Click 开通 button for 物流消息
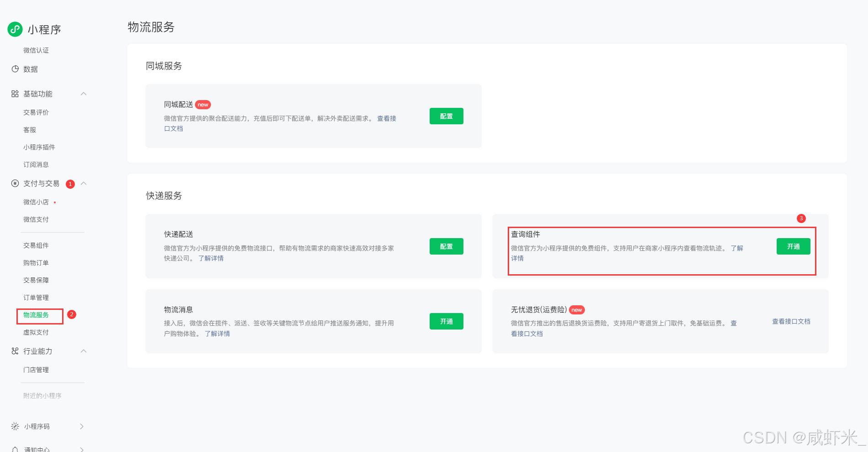 tap(446, 321)
